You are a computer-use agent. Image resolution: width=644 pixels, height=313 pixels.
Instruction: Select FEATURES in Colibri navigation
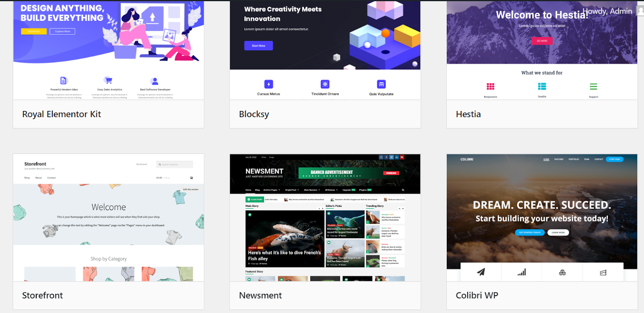(559, 159)
